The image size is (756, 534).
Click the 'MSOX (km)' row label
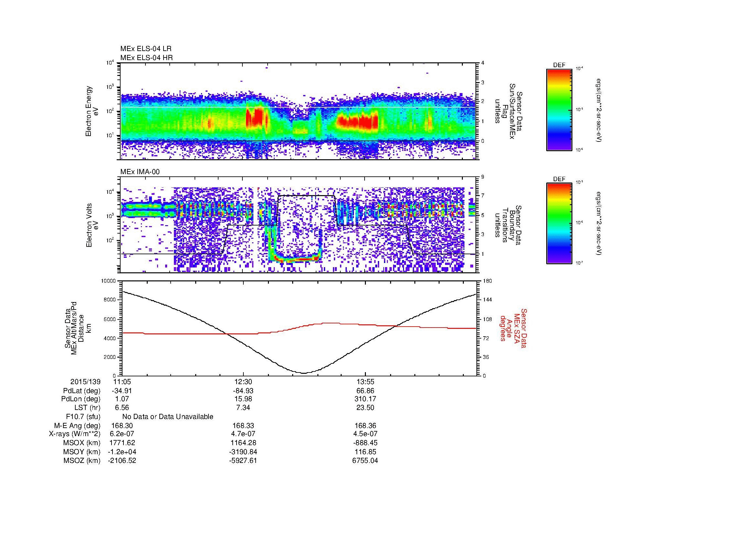(82, 443)
